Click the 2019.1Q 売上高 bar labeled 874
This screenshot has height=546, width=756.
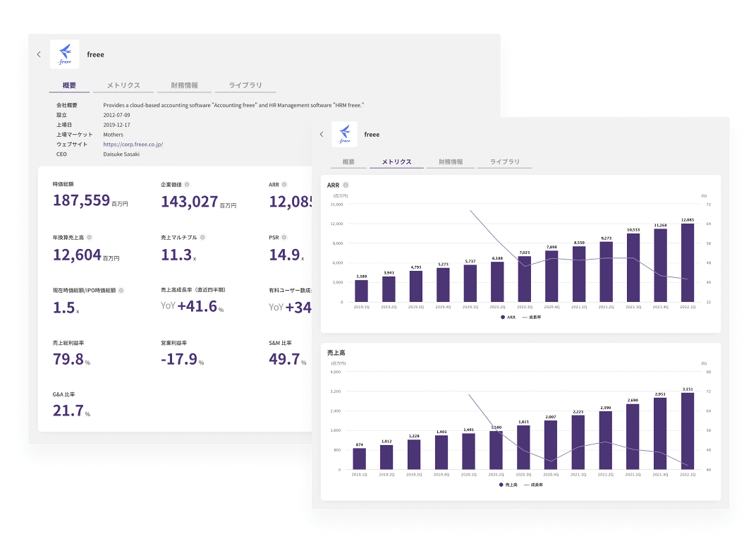point(359,459)
